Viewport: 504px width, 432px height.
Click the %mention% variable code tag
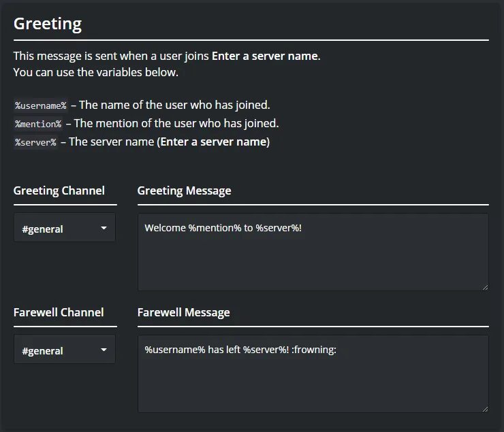38,124
